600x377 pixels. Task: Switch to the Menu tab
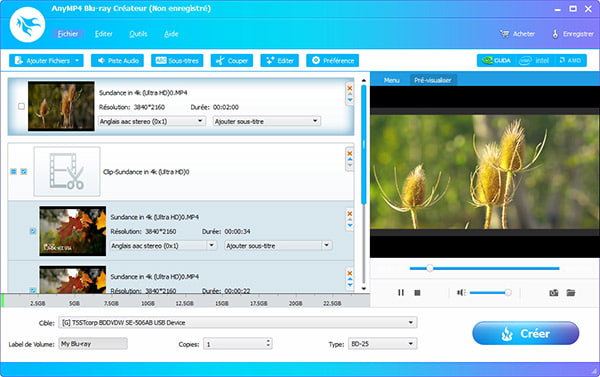point(391,80)
